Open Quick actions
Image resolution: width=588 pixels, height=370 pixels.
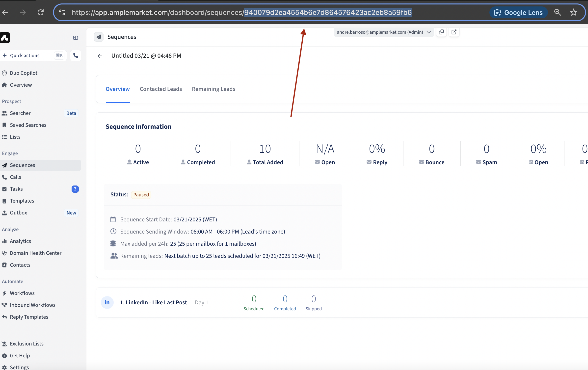[33, 55]
